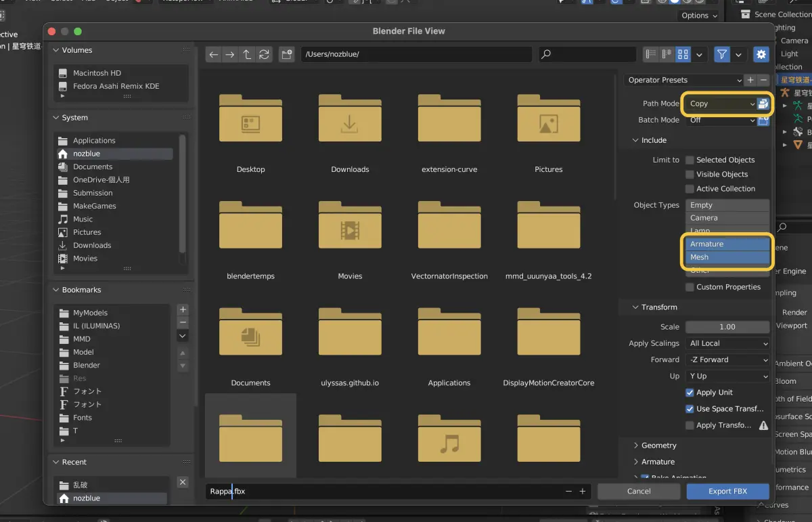Toggle the options region gear icon
This screenshot has height=522, width=812.
click(761, 55)
